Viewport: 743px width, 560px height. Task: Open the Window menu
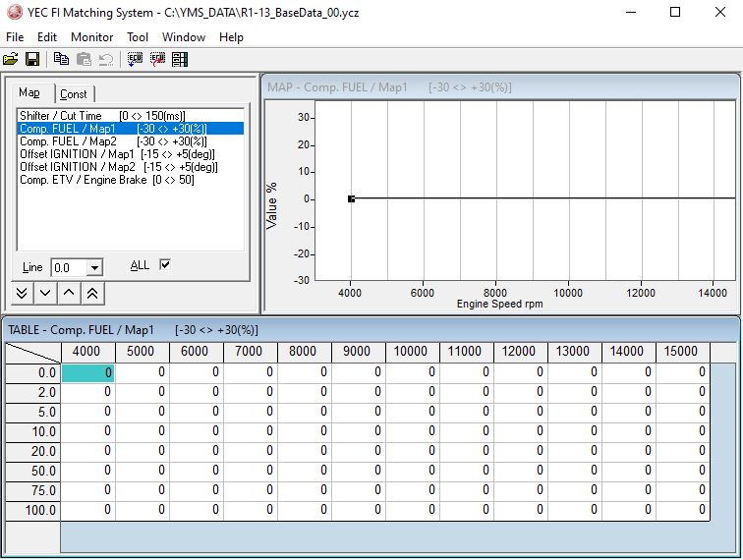coord(184,37)
